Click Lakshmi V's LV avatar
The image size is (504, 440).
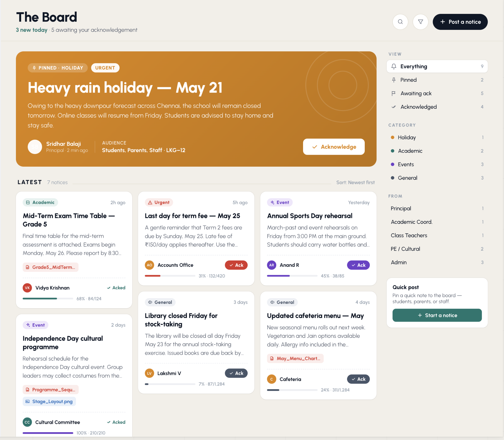click(149, 373)
